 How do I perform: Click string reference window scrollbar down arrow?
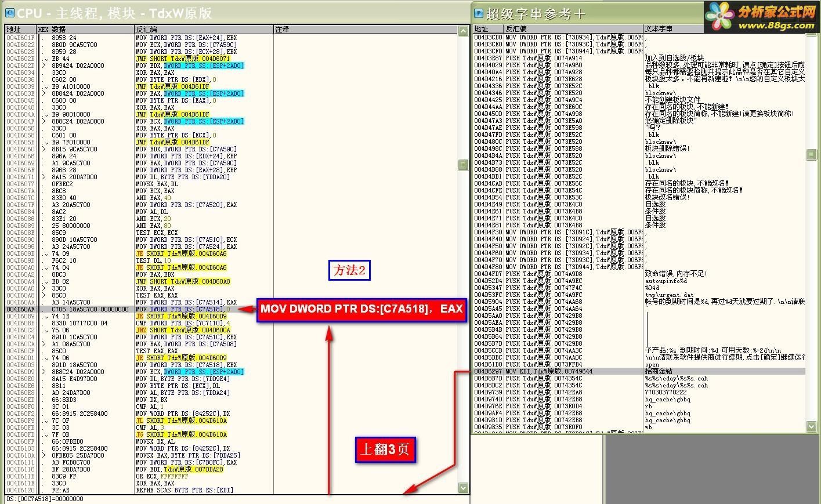click(811, 426)
